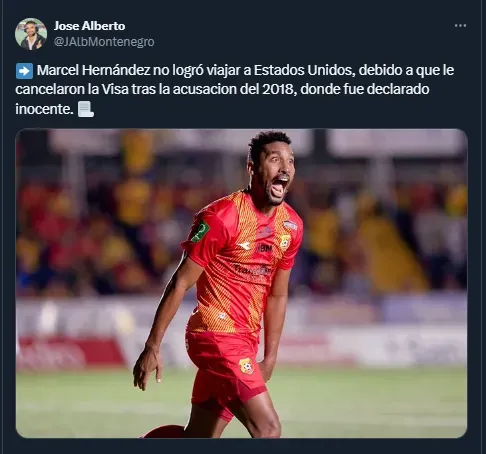Click the display name Jose Alberto
486x454 pixels.
coord(89,26)
